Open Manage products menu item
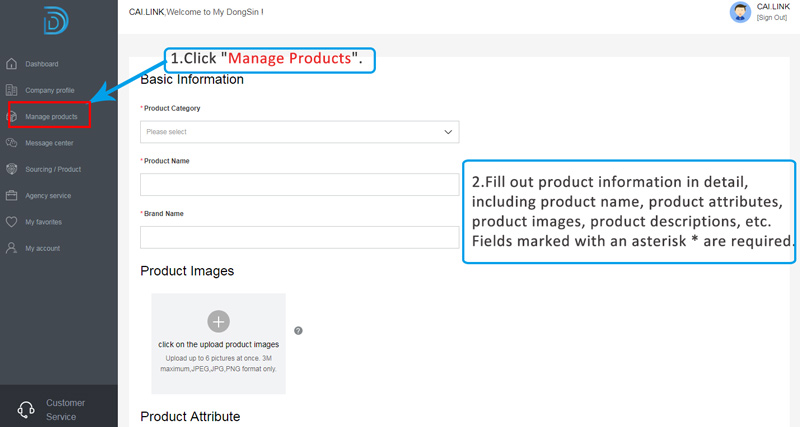Screen dimensions: 800x427 51,117
